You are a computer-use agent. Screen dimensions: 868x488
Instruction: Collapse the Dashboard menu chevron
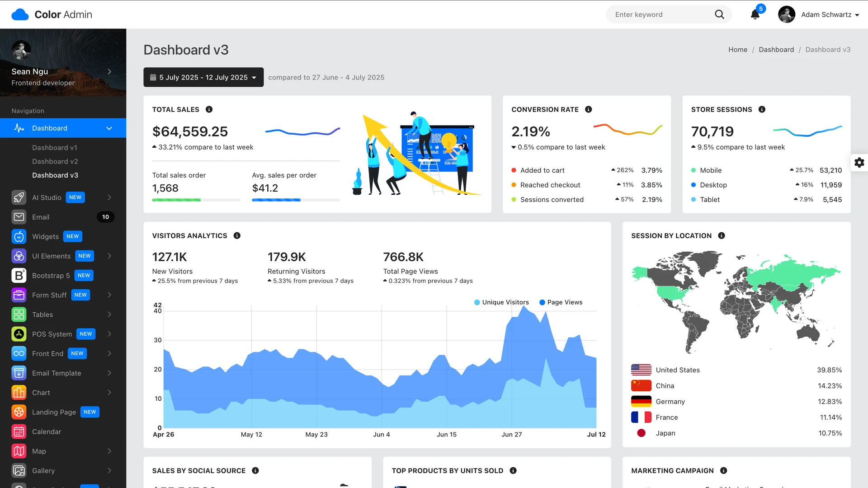(x=109, y=128)
